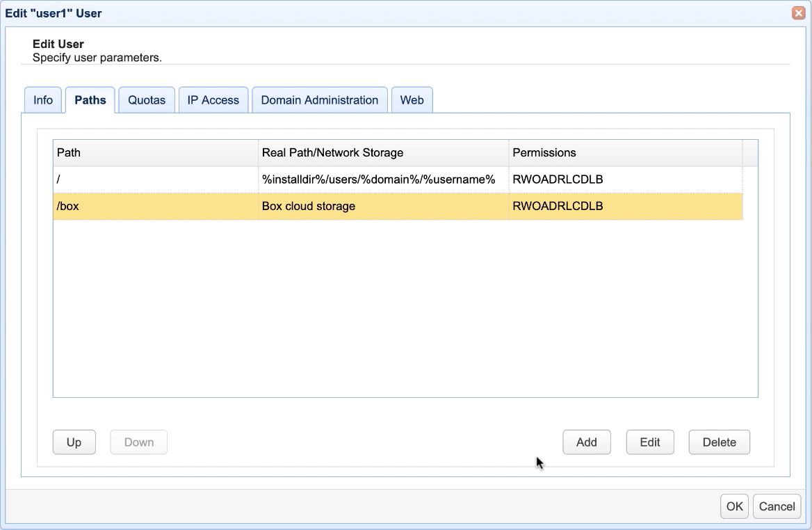
Task: Select the root / path row
Action: pos(153,179)
